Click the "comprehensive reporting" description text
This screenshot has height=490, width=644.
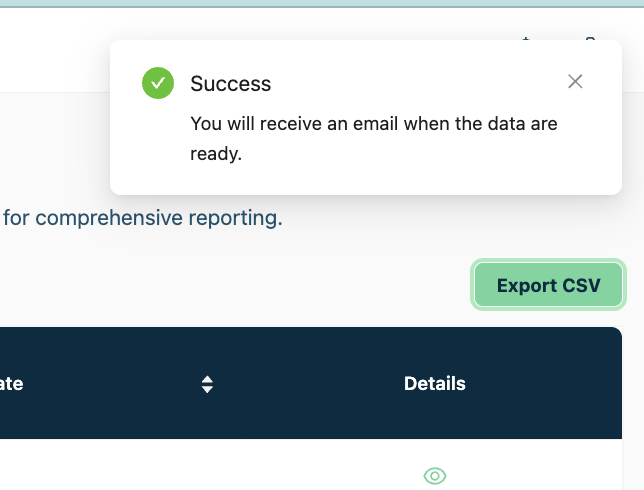click(143, 218)
